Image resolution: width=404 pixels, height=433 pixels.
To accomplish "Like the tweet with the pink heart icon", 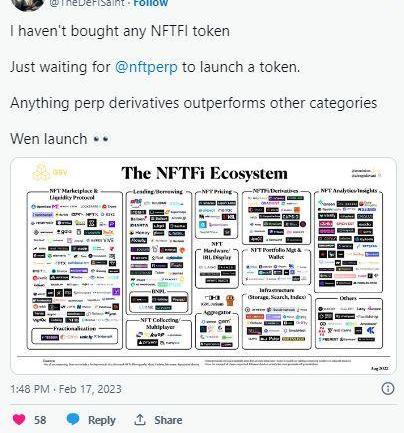I will pyautogui.click(x=19, y=419).
